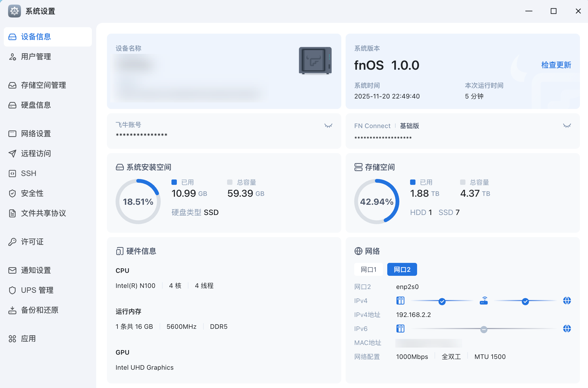Go to 硬盘信息 page
Viewport: 588px width, 388px height.
pyautogui.click(x=36, y=105)
